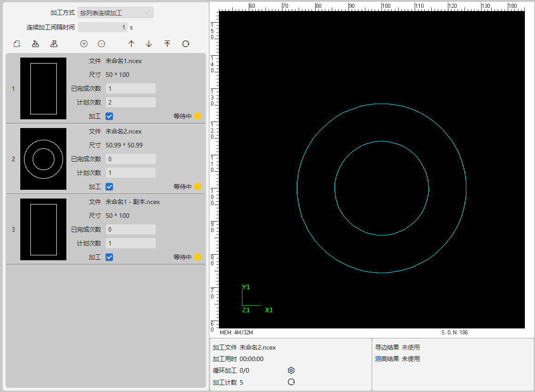Viewport: 535px width, 392px height.
Task: Reset the processing count of 5
Action: pos(291,382)
